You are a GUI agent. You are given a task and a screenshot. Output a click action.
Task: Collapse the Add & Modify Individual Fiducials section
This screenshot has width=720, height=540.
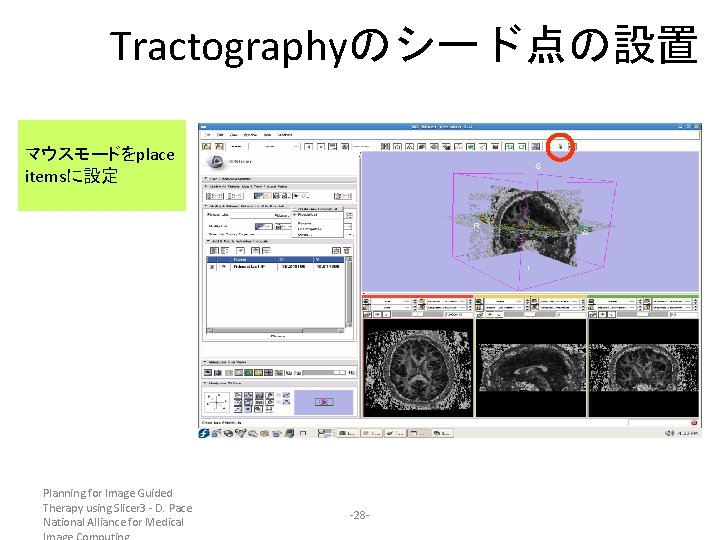coord(280,241)
